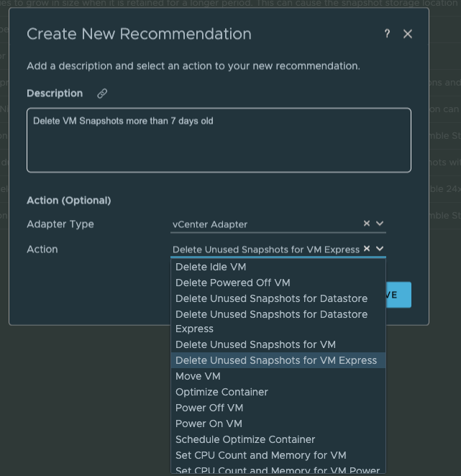Select Delete Unused Snapshots for Datastore Express
The width and height of the screenshot is (461, 476).
[278, 321]
